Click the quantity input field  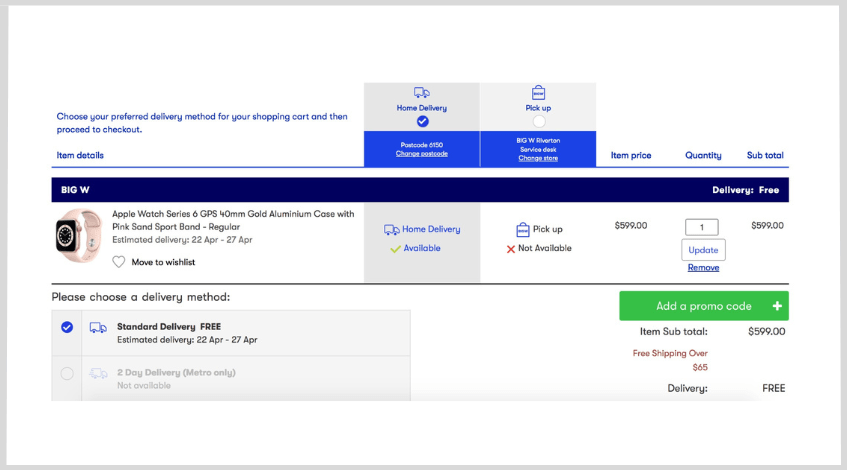click(702, 227)
